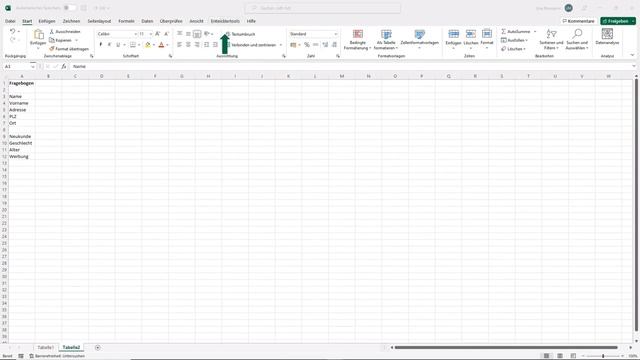The image size is (640, 360).
Task: Add a decimal place
Action: (325, 44)
